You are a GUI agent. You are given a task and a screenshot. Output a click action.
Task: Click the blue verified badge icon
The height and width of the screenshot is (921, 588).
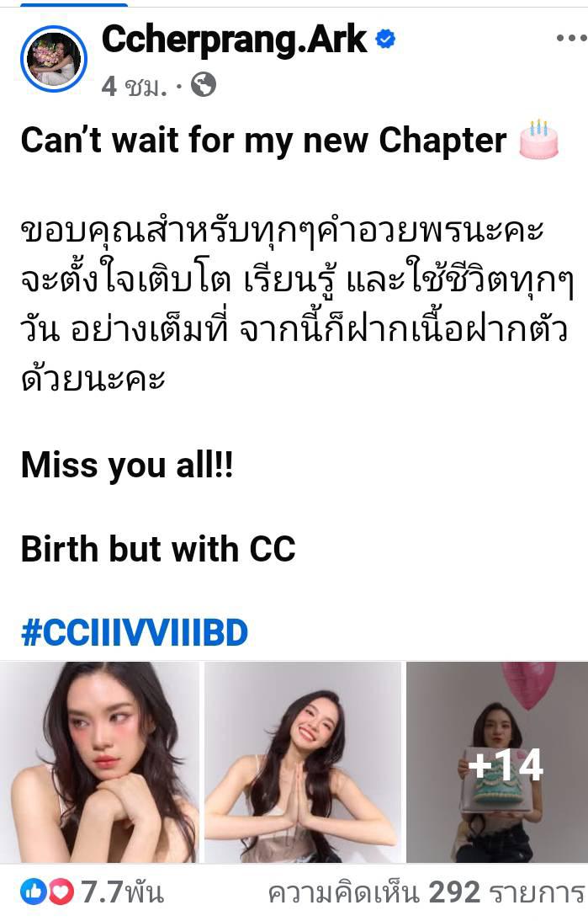(x=385, y=40)
